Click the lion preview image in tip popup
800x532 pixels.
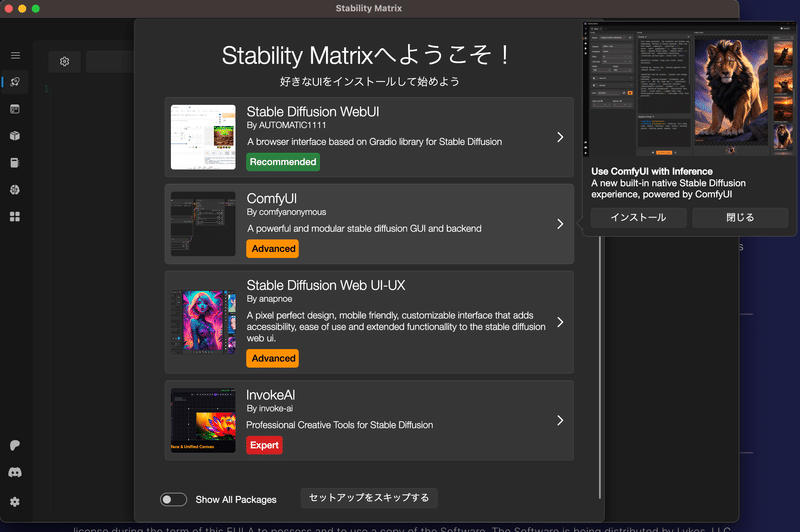coord(731,90)
